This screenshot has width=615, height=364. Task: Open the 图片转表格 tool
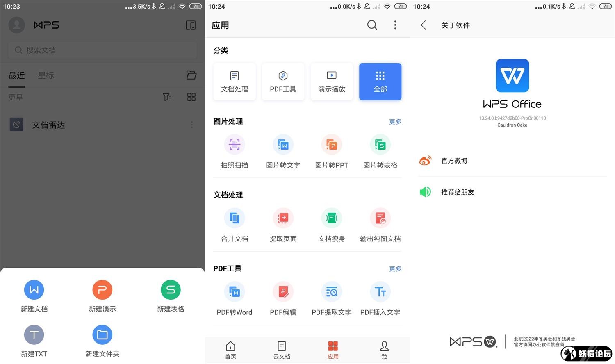click(380, 152)
